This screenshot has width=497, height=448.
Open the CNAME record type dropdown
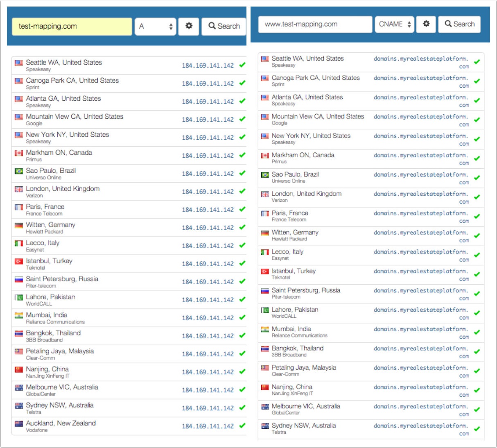[x=395, y=24]
